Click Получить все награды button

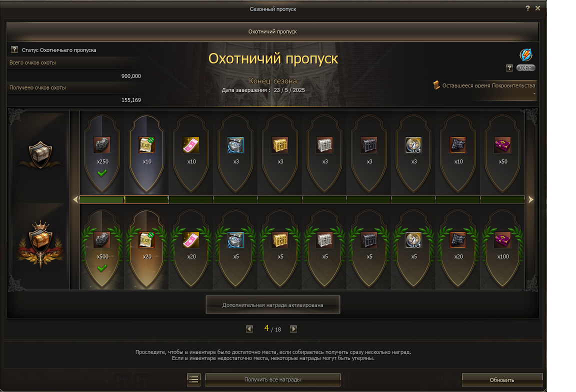272,379
